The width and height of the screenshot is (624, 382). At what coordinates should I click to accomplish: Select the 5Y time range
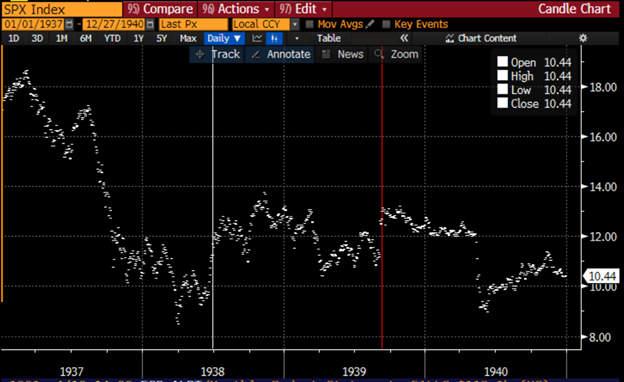(x=162, y=38)
